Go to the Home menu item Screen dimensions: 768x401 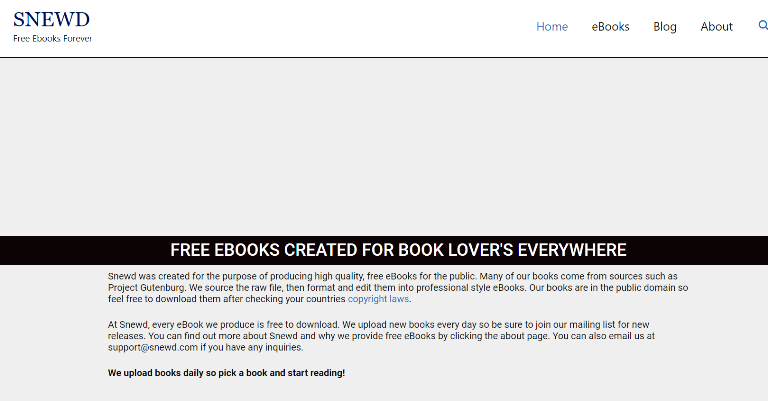552,26
